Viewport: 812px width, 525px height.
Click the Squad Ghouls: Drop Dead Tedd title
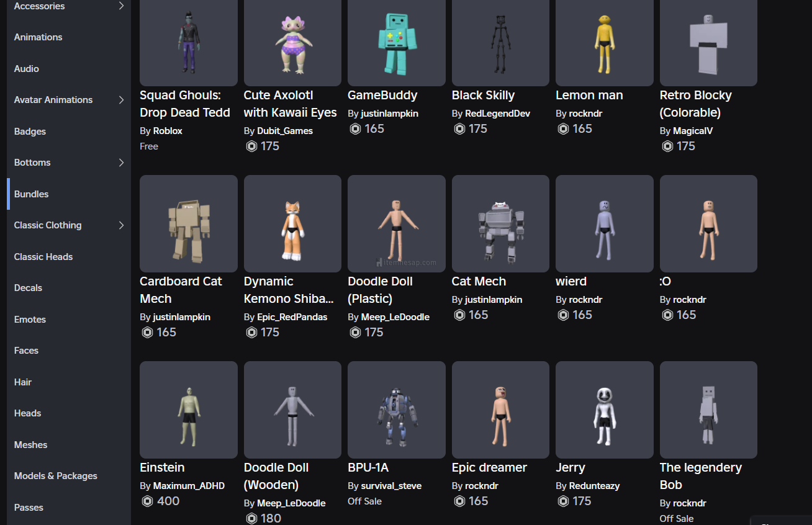click(184, 104)
